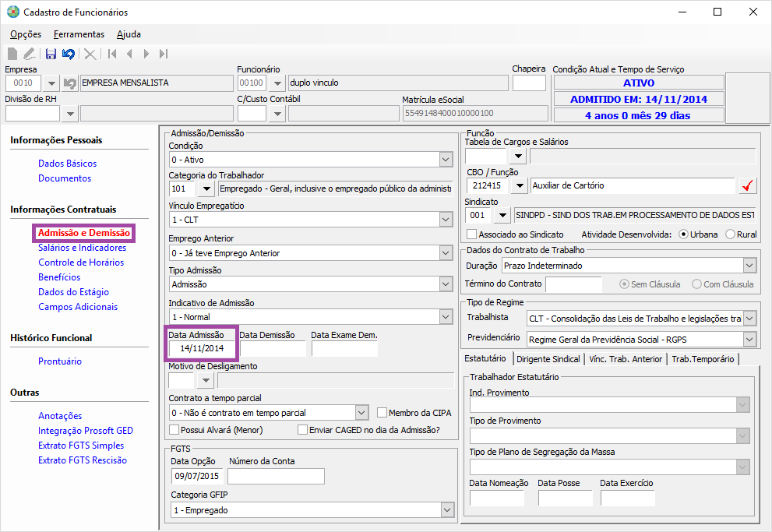
Task: Go to the previous record
Action: [x=129, y=54]
